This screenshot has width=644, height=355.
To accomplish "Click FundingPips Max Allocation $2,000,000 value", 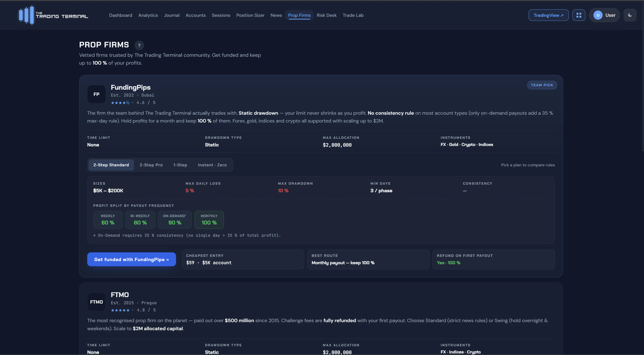I will click(337, 145).
